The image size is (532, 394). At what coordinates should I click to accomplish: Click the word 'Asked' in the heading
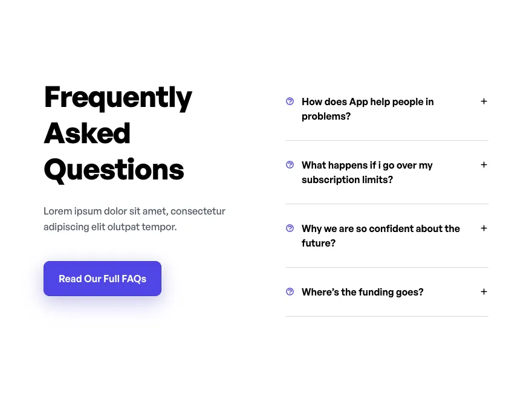pos(87,134)
